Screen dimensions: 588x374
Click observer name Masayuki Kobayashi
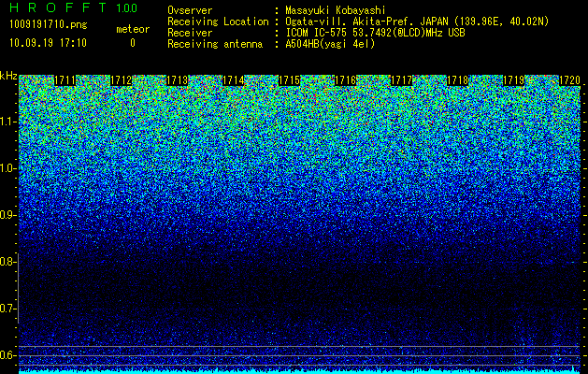tap(336, 11)
